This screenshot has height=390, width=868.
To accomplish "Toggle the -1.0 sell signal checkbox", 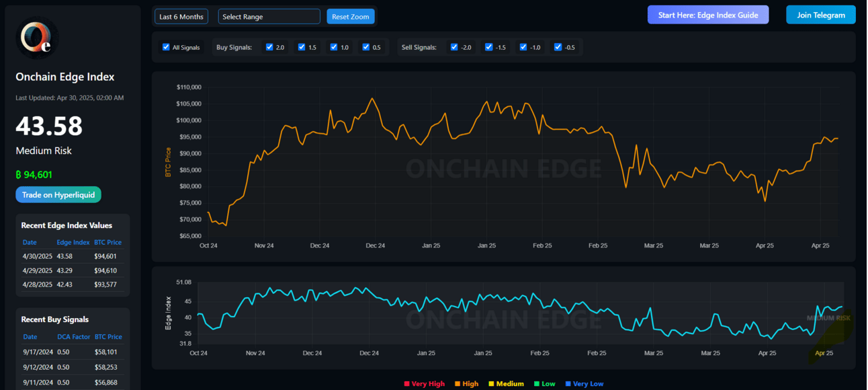I will point(523,47).
